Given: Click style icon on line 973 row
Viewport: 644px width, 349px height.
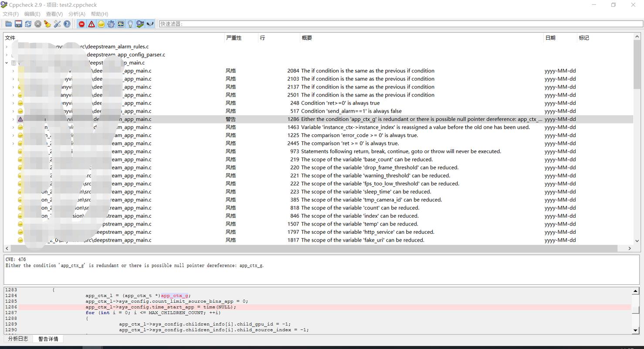Looking at the screenshot, I should [x=20, y=151].
